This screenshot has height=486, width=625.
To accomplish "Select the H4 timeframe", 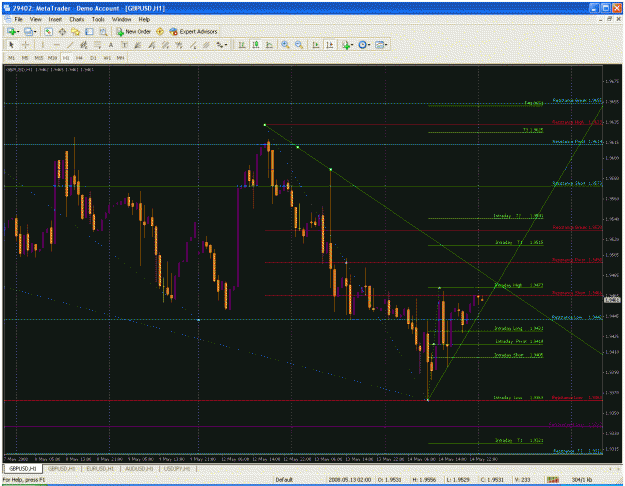I will 79,58.
